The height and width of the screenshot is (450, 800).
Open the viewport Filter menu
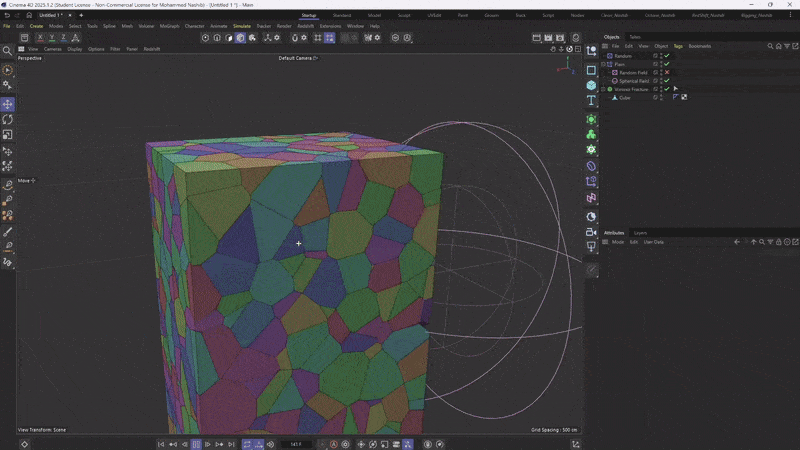[115, 49]
